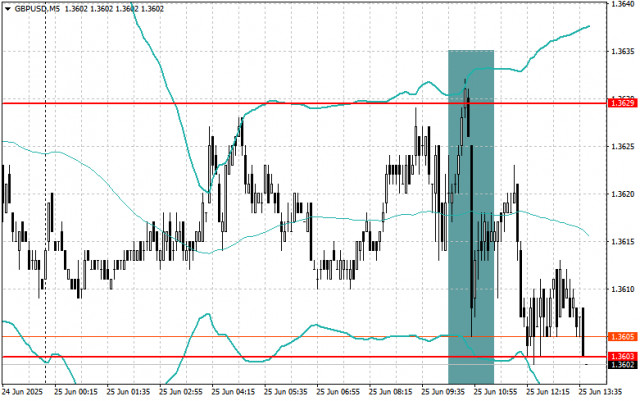Click the black 1.3602 current price label
The width and height of the screenshot is (640, 401).
coord(622,365)
